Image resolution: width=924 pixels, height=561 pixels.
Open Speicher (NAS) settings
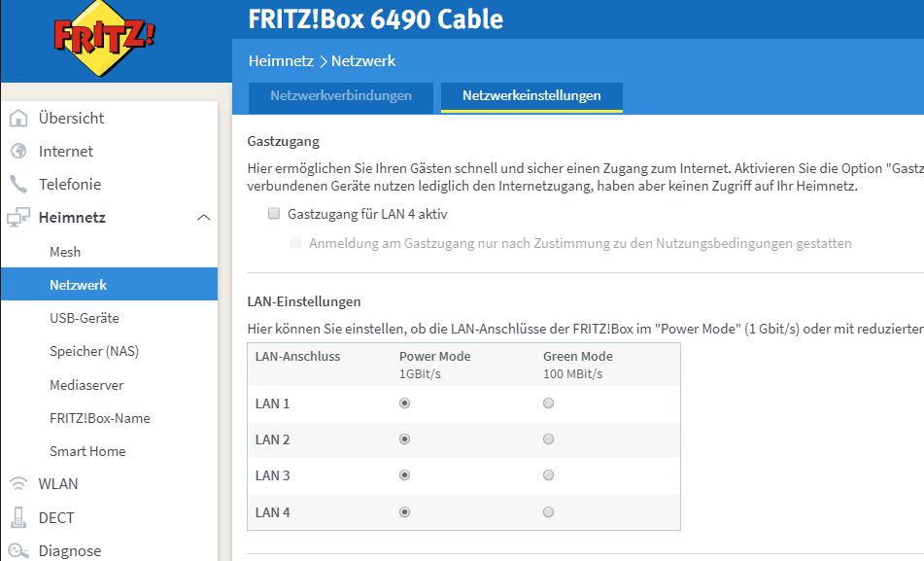coord(94,351)
